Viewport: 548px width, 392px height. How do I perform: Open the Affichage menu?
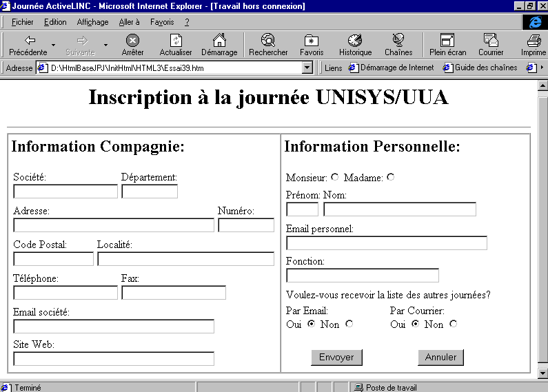(92, 22)
